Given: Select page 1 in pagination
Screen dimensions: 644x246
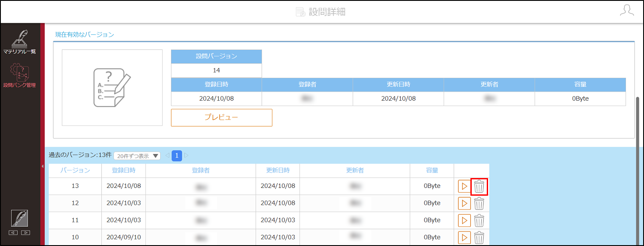Looking at the screenshot, I should [x=177, y=155].
